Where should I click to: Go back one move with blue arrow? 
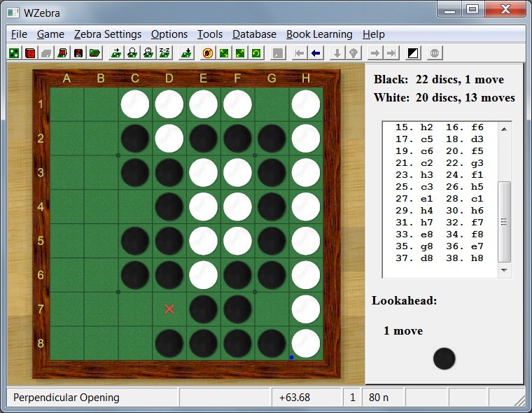click(316, 53)
